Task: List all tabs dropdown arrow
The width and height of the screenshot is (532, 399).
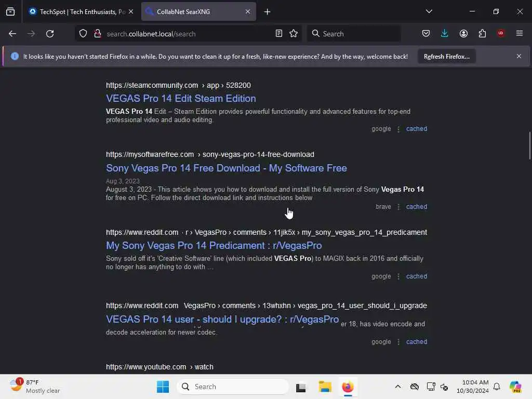Action: pyautogui.click(x=429, y=11)
